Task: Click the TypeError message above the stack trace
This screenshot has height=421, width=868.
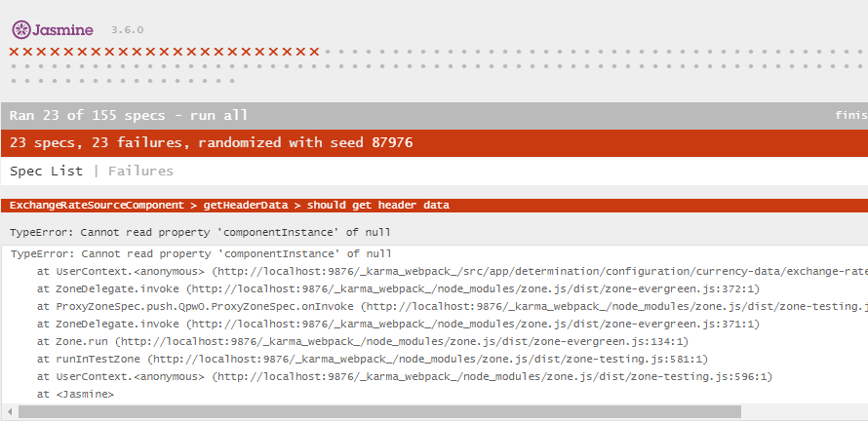Action: click(200, 232)
